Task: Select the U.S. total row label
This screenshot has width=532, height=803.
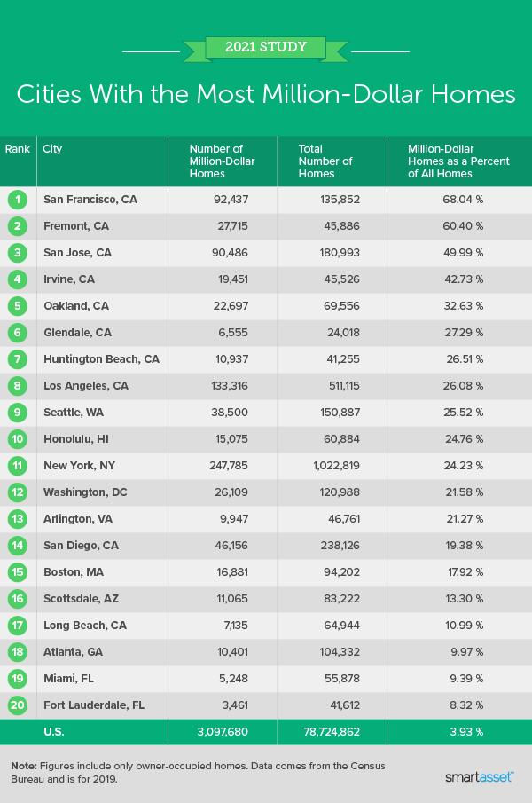Action: (x=55, y=733)
